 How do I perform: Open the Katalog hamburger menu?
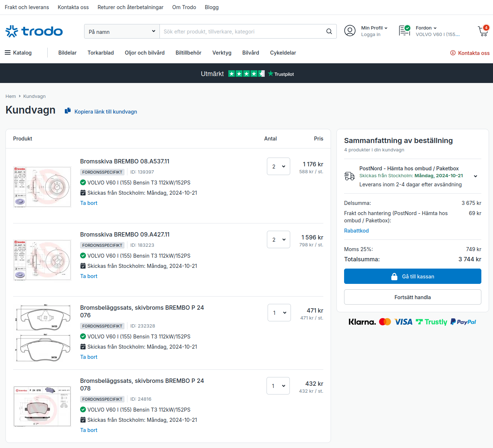pos(18,53)
